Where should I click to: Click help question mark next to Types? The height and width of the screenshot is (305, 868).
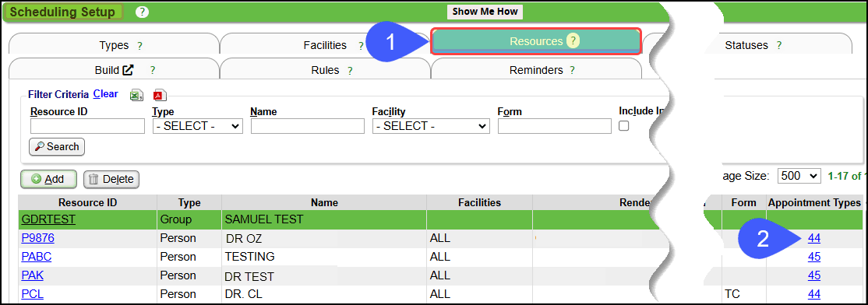click(139, 46)
